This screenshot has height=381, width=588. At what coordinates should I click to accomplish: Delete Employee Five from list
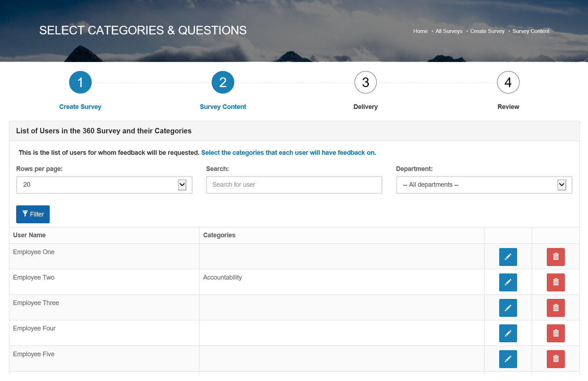click(x=555, y=359)
